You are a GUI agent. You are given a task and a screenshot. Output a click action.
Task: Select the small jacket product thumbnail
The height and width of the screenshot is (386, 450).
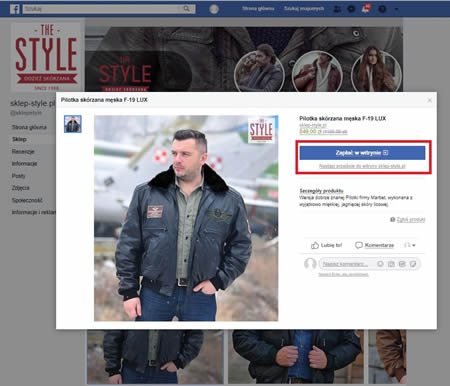[73, 124]
